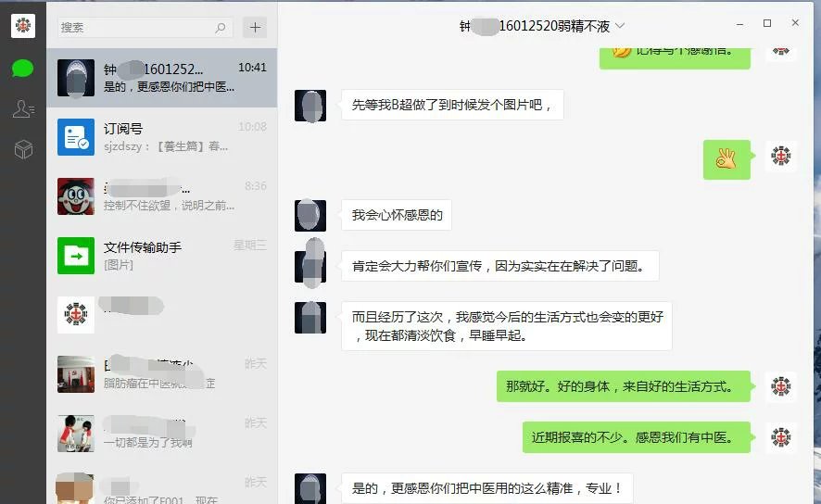Screen dimensions: 821x504
Task: Open the 文件传输助手 green folder icon
Action: pyautogui.click(x=76, y=256)
